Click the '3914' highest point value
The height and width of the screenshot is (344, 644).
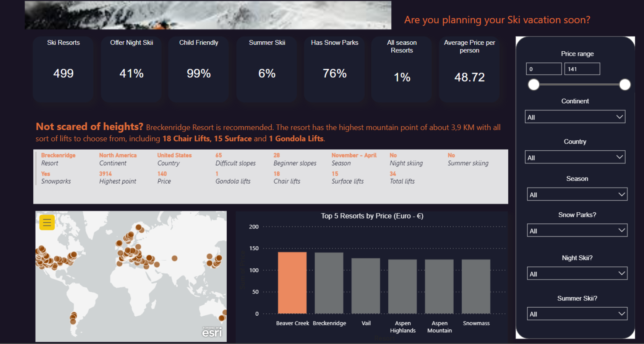point(105,174)
